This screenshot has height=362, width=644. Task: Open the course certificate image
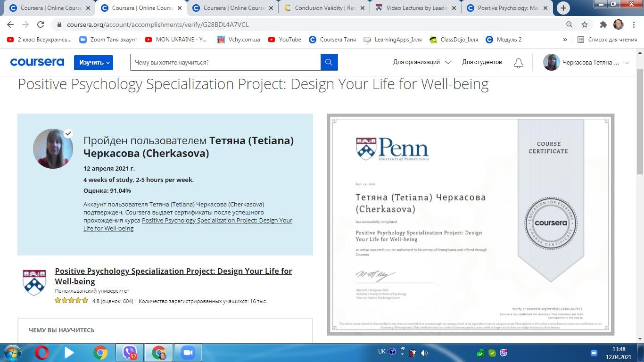(471, 224)
